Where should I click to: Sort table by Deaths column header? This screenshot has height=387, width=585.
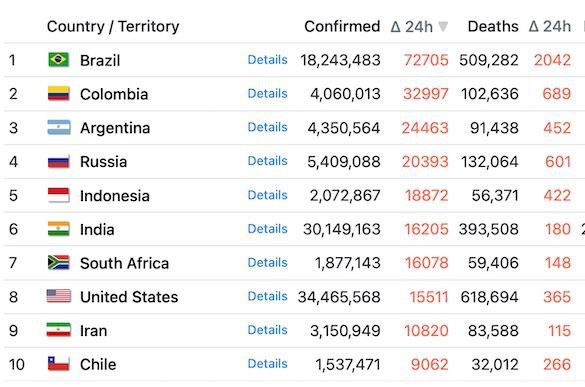[x=493, y=26]
